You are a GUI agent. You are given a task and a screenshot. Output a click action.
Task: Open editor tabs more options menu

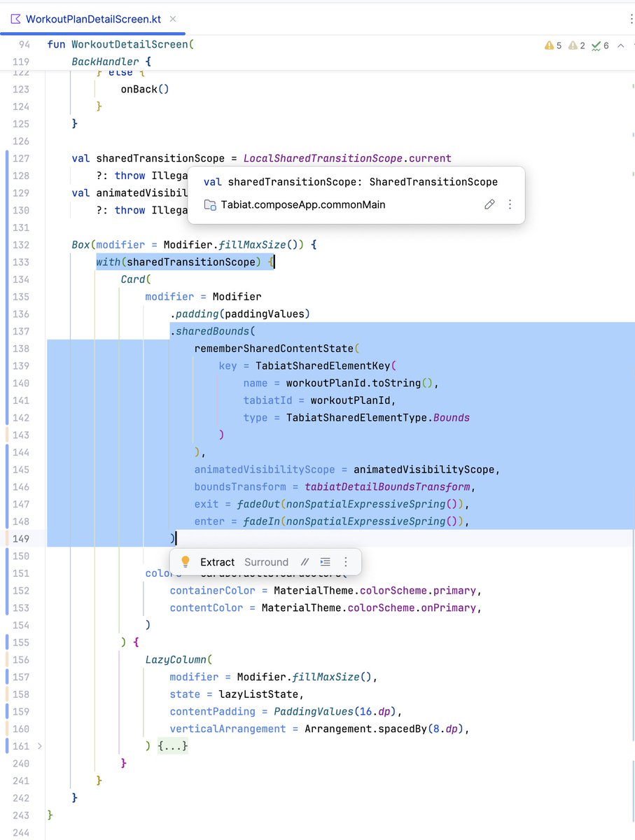point(632,19)
